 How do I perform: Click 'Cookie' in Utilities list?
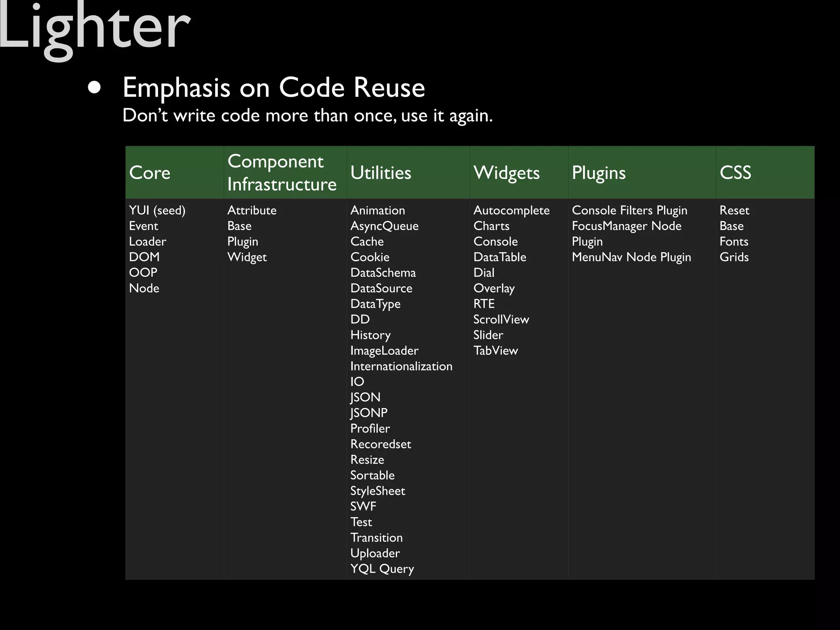click(x=370, y=257)
